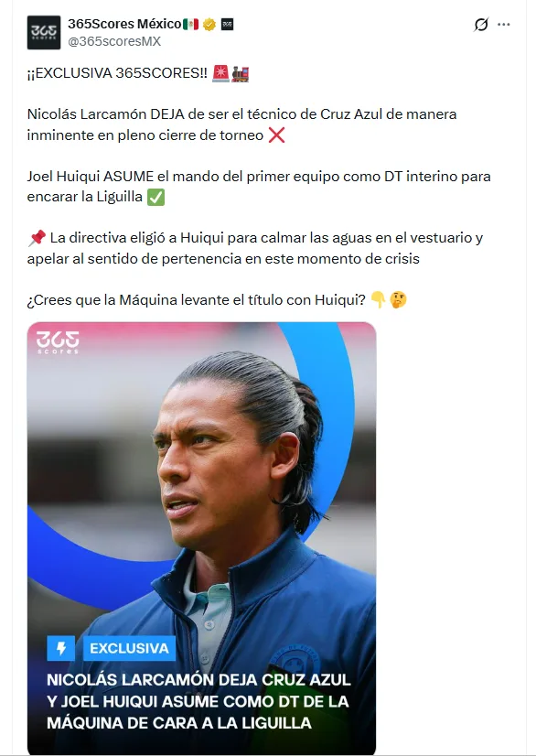Open the three-dot more options menu
The width and height of the screenshot is (536, 756).
tap(504, 24)
